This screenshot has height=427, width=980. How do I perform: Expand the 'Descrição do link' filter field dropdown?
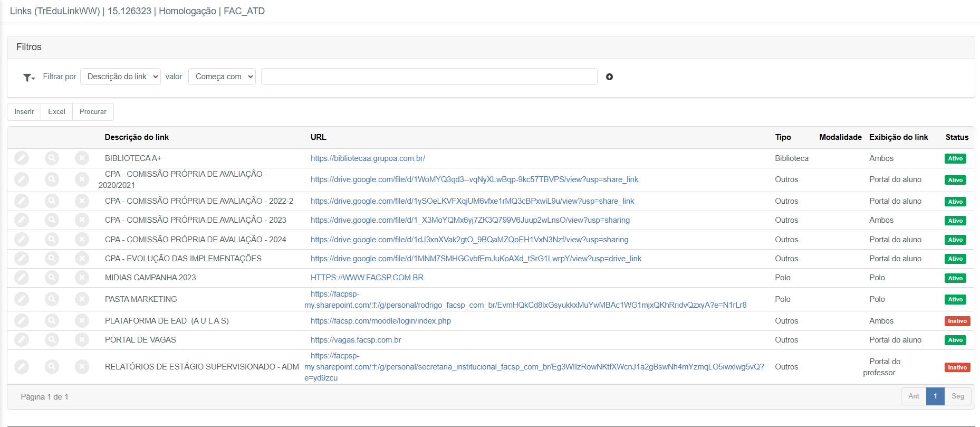120,77
